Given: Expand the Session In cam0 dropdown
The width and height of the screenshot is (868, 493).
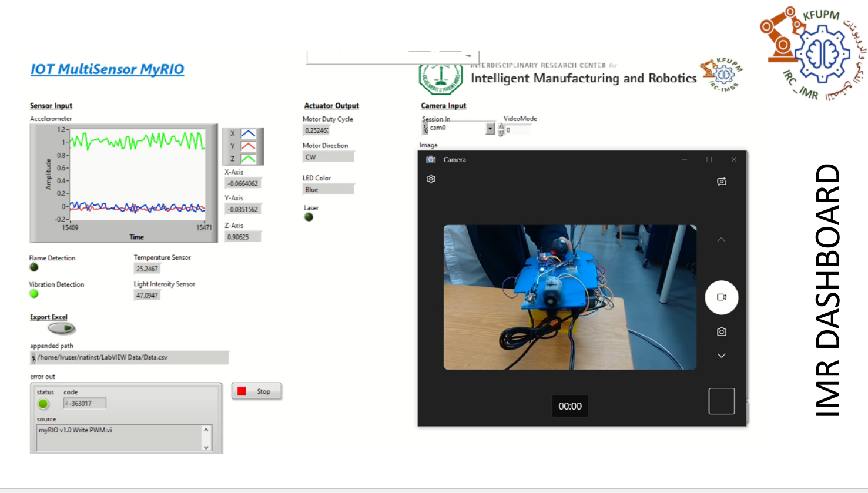Looking at the screenshot, I should coord(490,129).
